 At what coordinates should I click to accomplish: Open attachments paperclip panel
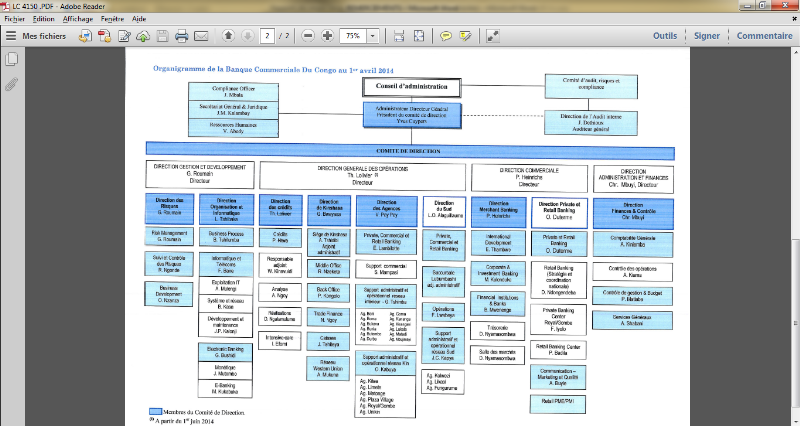click(11, 84)
